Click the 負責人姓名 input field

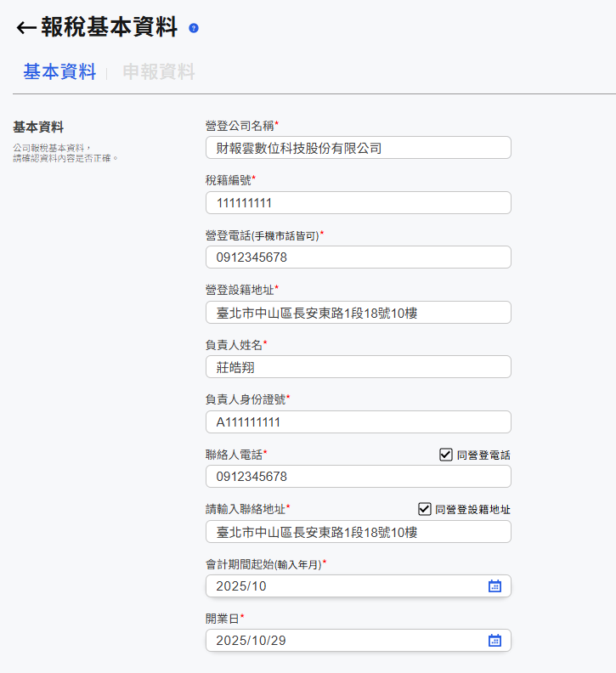(358, 367)
